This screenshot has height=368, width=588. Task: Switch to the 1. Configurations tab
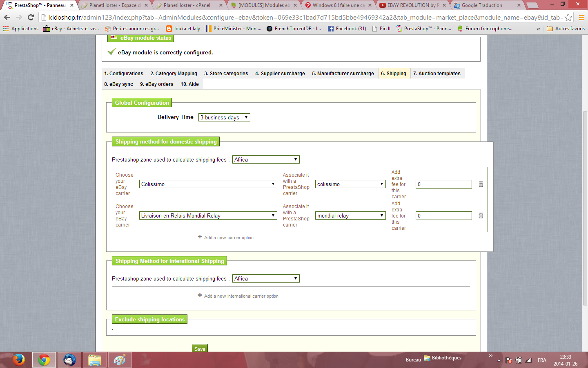pyautogui.click(x=124, y=74)
